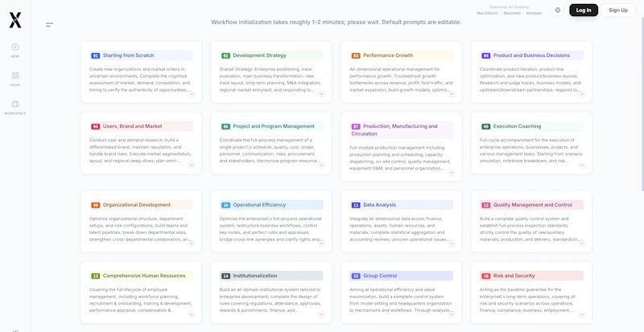Click the 03 badge on Performance Growth
Viewport: 644px width, 332px height.
pos(356,55)
